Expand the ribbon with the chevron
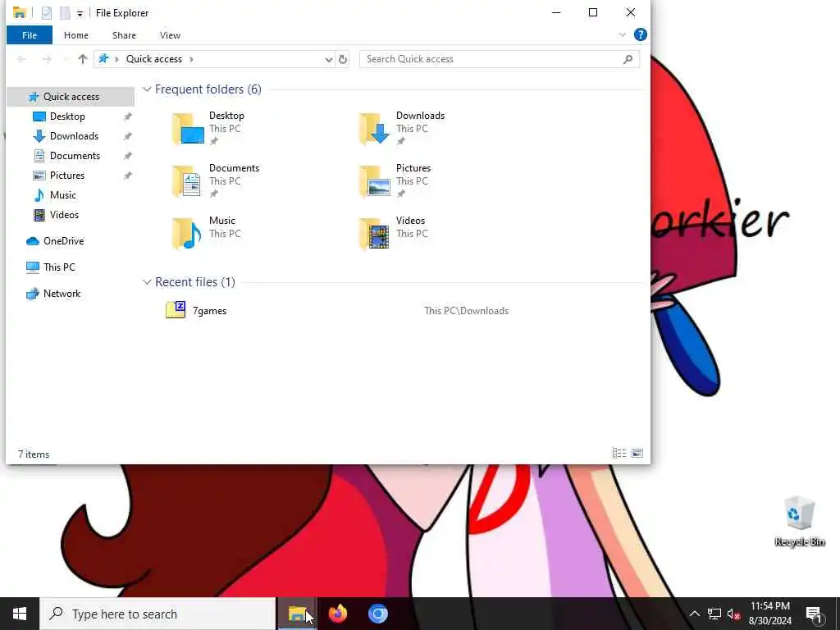 622,34
